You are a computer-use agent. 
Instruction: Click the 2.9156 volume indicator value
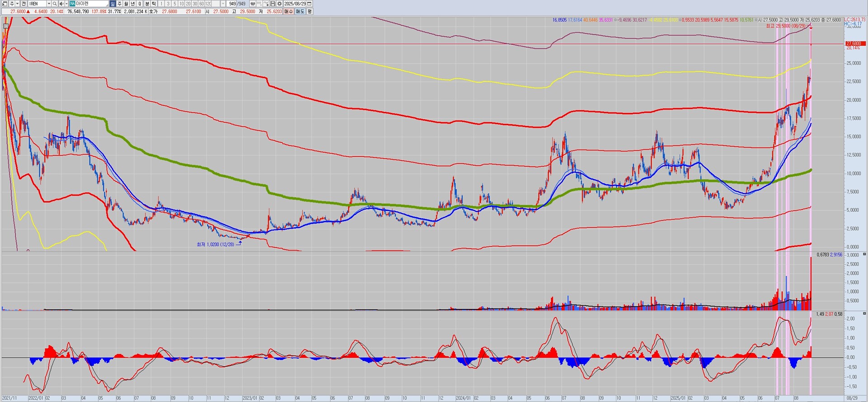(836, 255)
